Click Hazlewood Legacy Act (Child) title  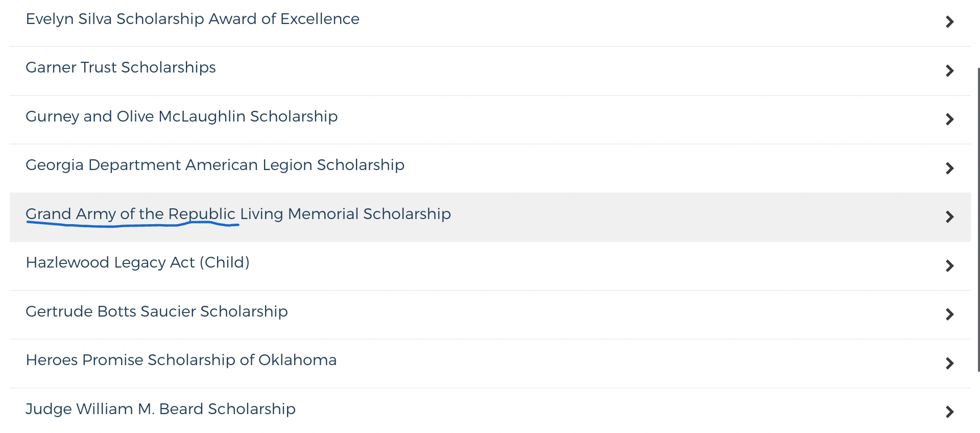click(137, 262)
